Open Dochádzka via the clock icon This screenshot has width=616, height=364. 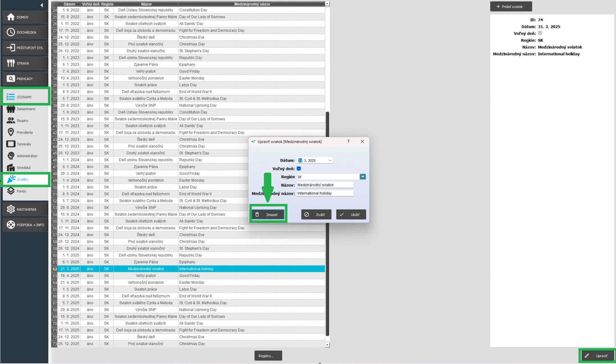tap(11, 32)
